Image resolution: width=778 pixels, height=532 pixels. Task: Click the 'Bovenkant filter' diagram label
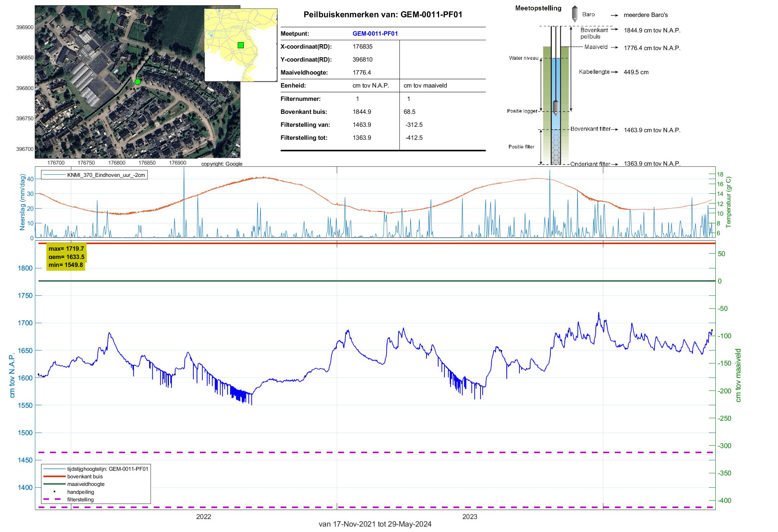click(x=591, y=129)
